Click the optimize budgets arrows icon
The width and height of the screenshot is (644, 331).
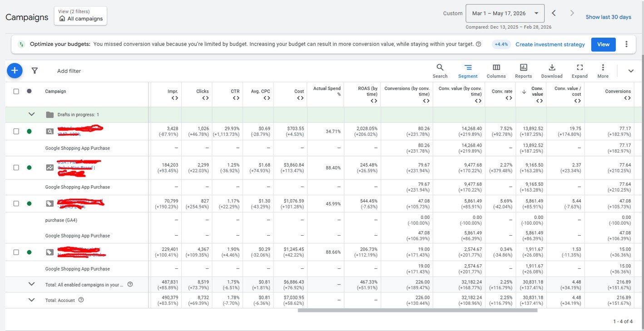(21, 44)
